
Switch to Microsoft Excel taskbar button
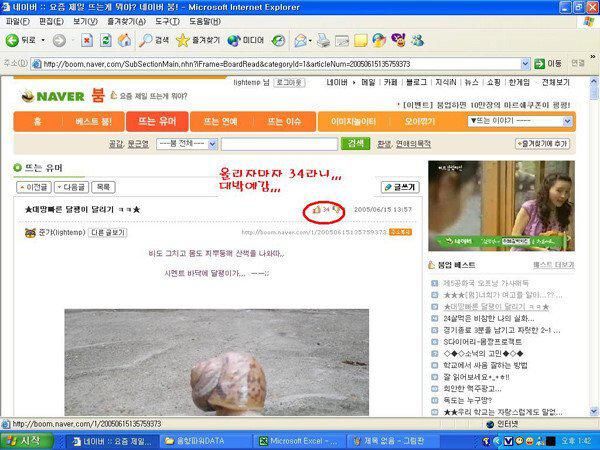click(300, 441)
